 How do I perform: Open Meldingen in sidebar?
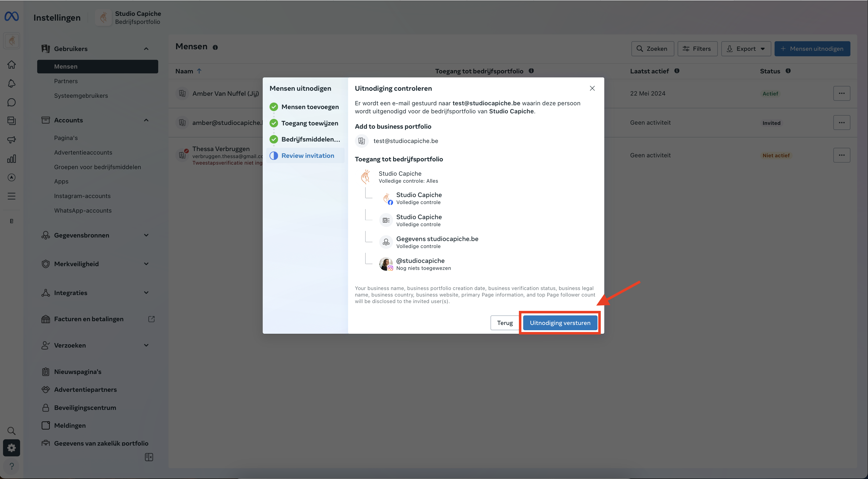click(x=70, y=425)
